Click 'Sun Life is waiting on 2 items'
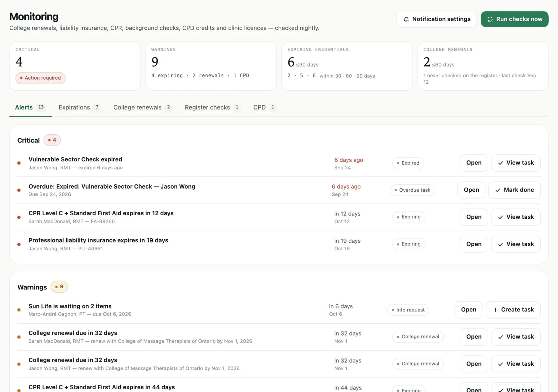Viewport: 558px width, 392px height. click(70, 307)
